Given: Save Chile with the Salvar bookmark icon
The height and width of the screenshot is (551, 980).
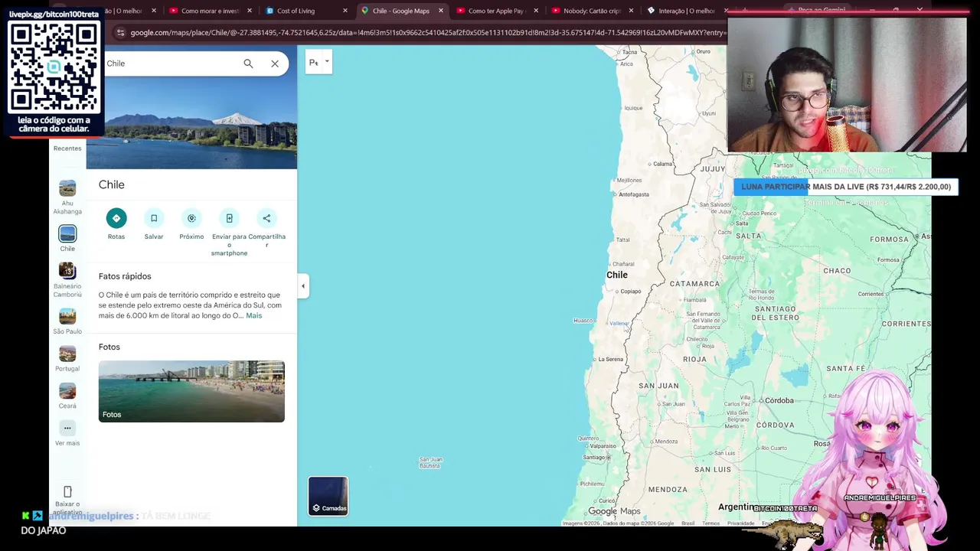Looking at the screenshot, I should click(154, 218).
